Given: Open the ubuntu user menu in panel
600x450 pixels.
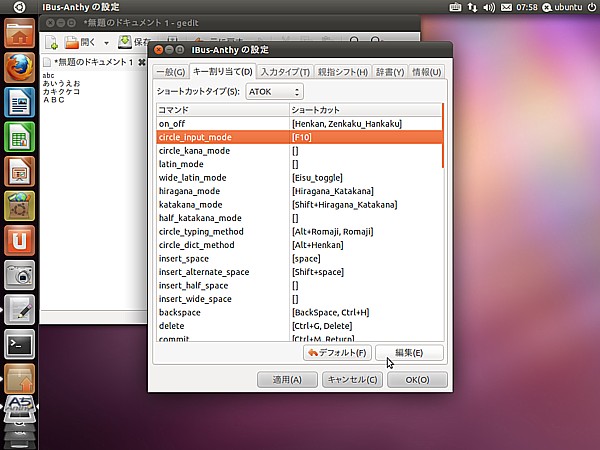Looking at the screenshot, I should [x=564, y=7].
